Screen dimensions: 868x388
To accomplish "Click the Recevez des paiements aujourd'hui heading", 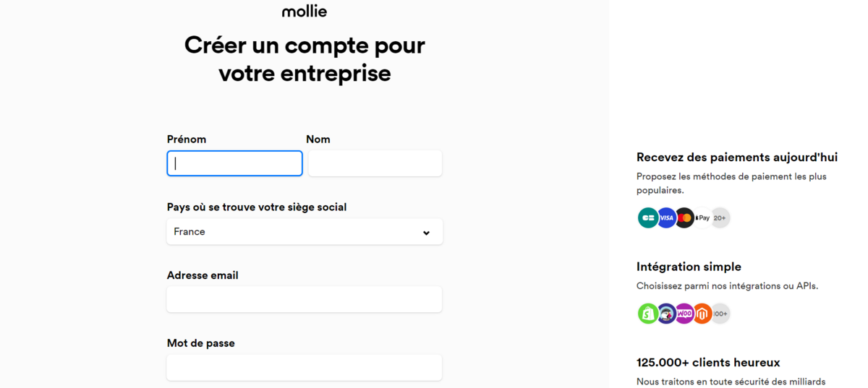I will pos(737,158).
